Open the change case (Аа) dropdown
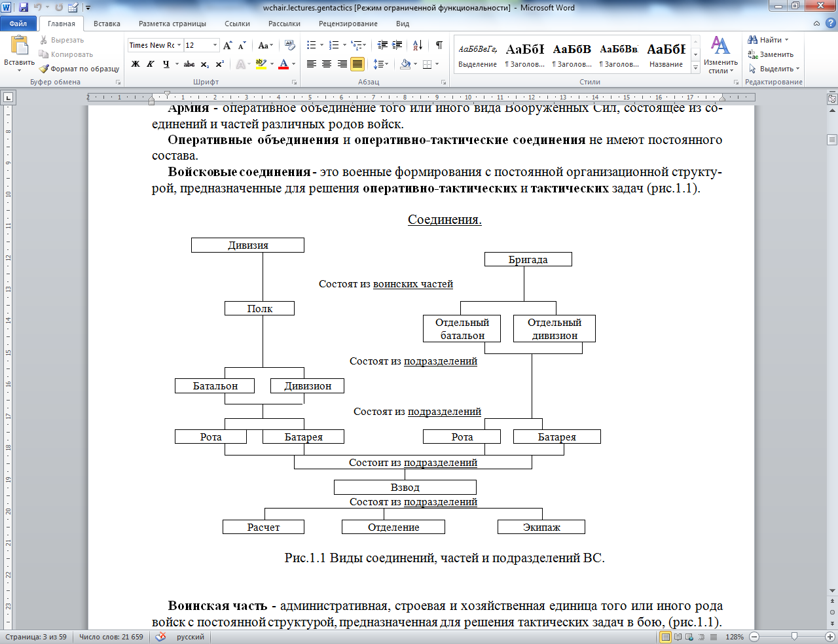 [266, 45]
